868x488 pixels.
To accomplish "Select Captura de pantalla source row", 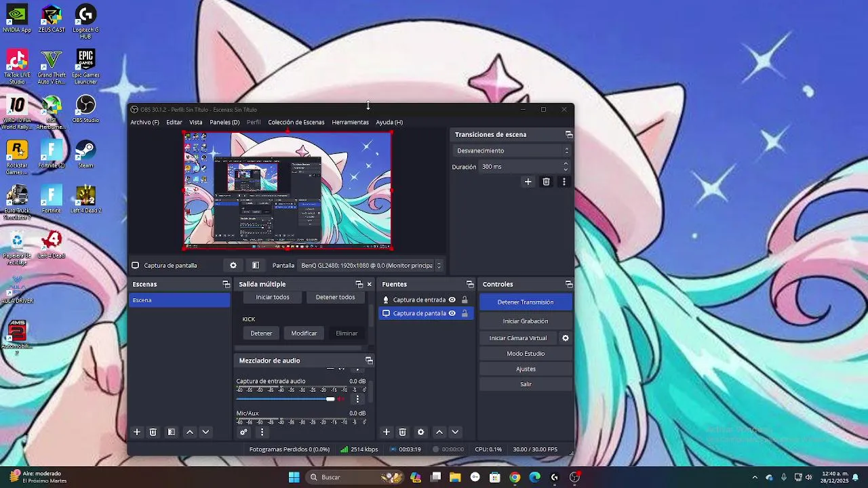I will (x=426, y=313).
